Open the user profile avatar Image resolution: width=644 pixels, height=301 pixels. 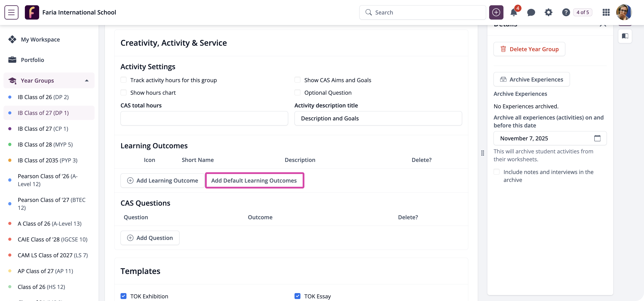click(x=624, y=12)
